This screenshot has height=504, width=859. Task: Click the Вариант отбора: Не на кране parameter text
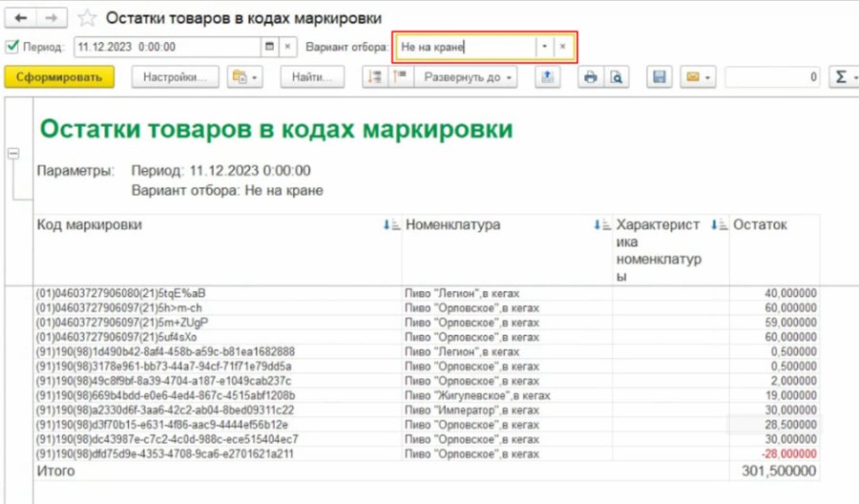[227, 191]
